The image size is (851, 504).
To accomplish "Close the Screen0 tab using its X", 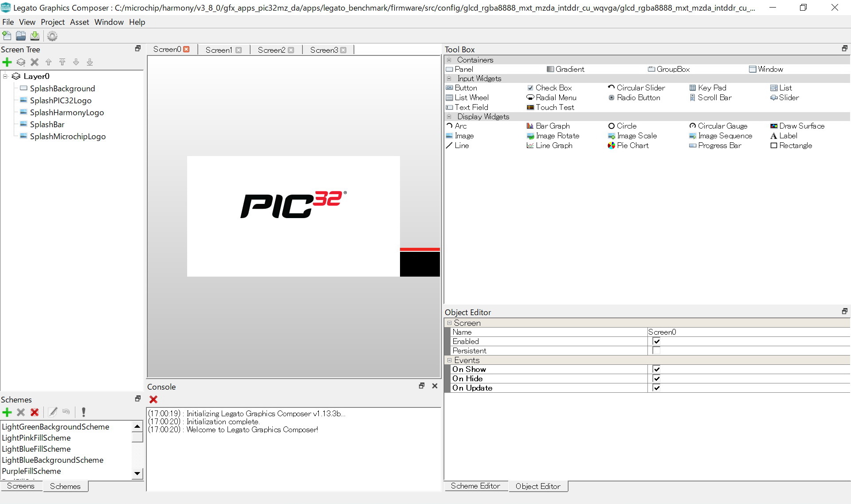I will [187, 49].
